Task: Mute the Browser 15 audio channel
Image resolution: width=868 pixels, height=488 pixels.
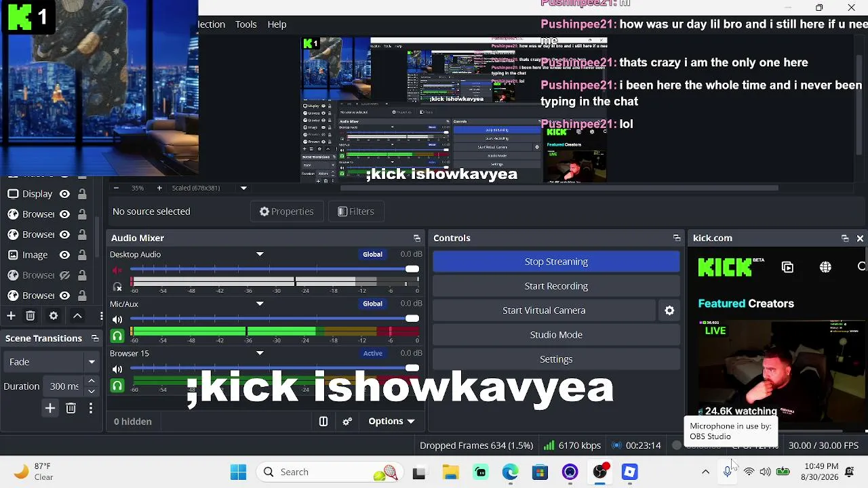Action: tap(117, 369)
